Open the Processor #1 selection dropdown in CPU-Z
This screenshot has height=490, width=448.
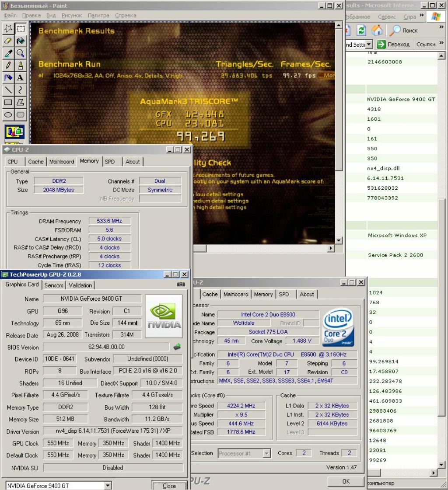[266, 453]
